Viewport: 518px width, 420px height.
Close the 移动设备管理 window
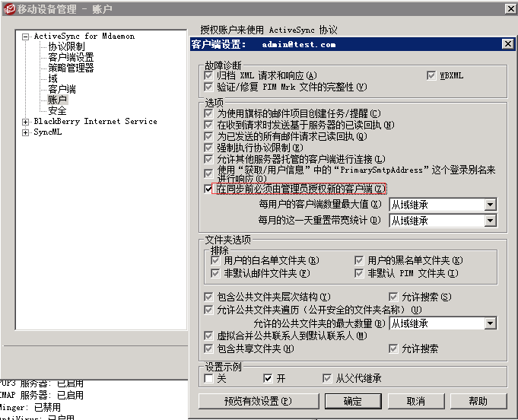coord(510,9)
